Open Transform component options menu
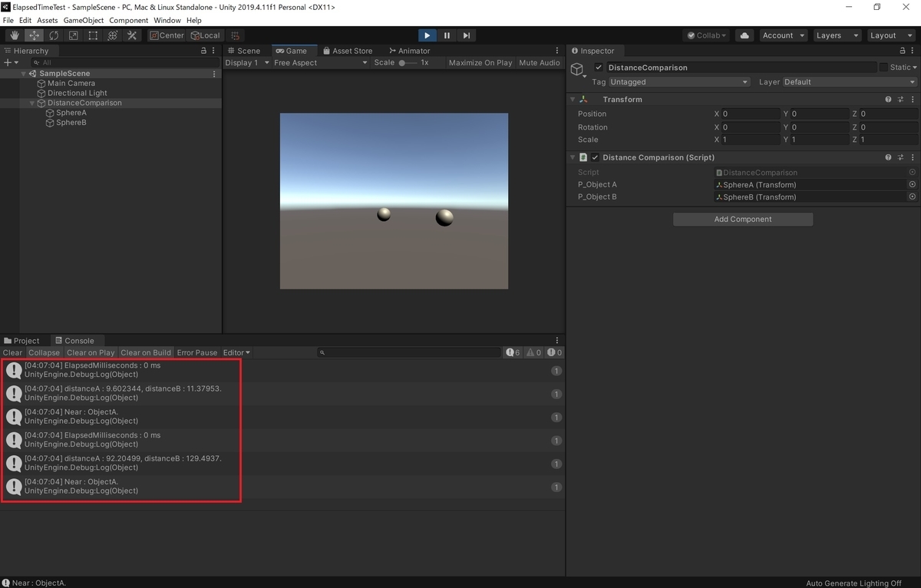This screenshot has width=921, height=588. click(913, 100)
